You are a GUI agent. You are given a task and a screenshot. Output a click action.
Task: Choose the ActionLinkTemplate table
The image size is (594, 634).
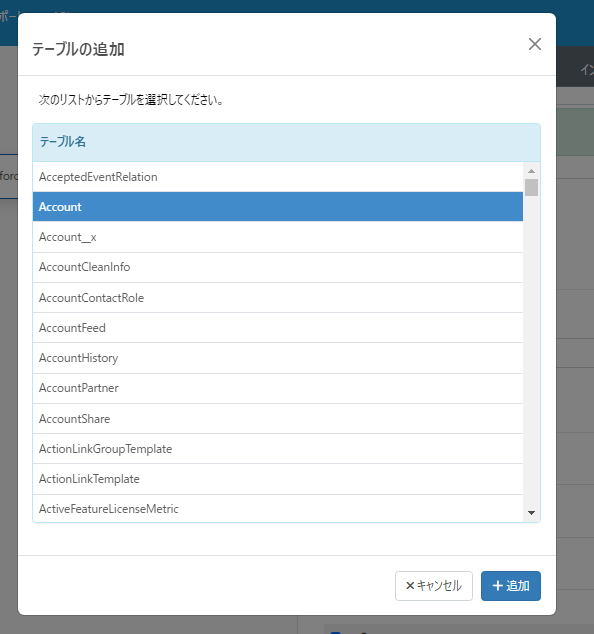[278, 479]
